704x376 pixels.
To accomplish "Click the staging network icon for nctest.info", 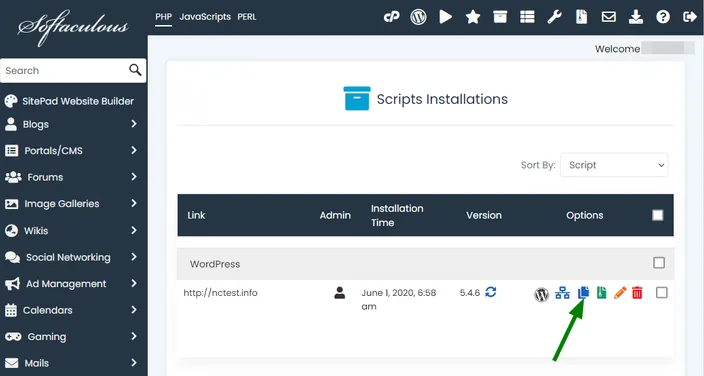I will 562,293.
